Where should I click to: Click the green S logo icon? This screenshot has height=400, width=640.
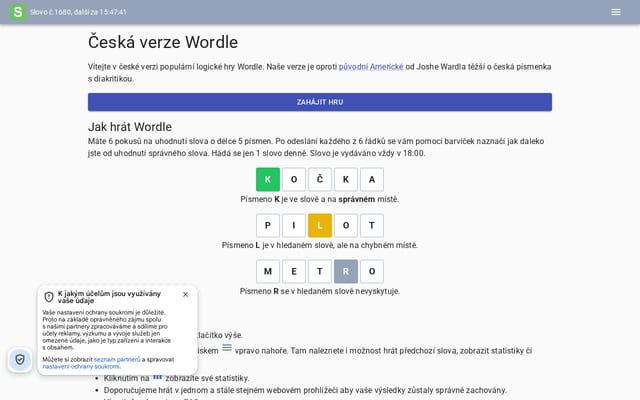tap(18, 12)
